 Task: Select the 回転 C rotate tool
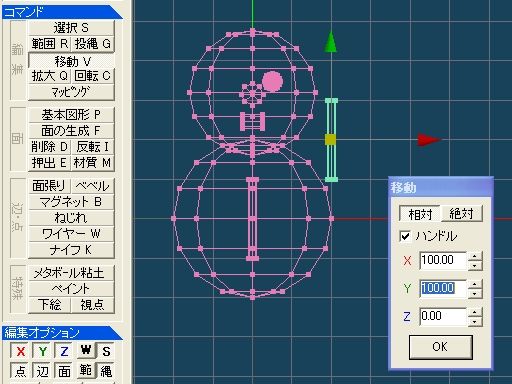[93, 76]
